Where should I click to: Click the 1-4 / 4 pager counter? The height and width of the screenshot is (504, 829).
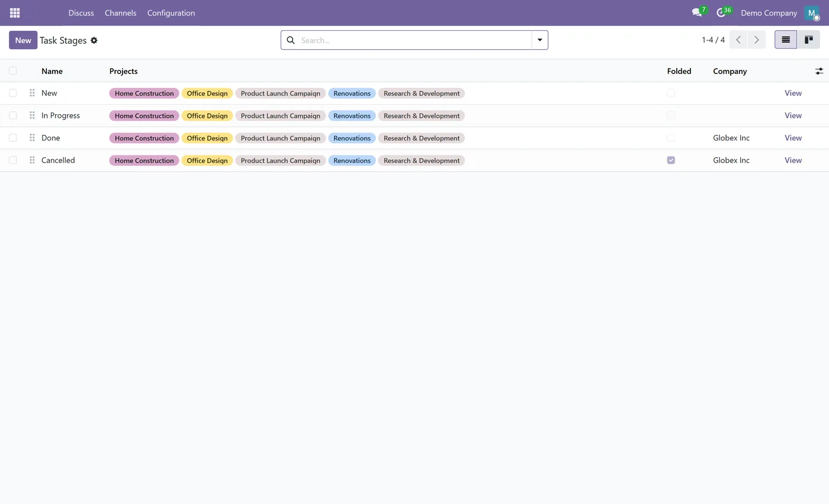(x=713, y=40)
